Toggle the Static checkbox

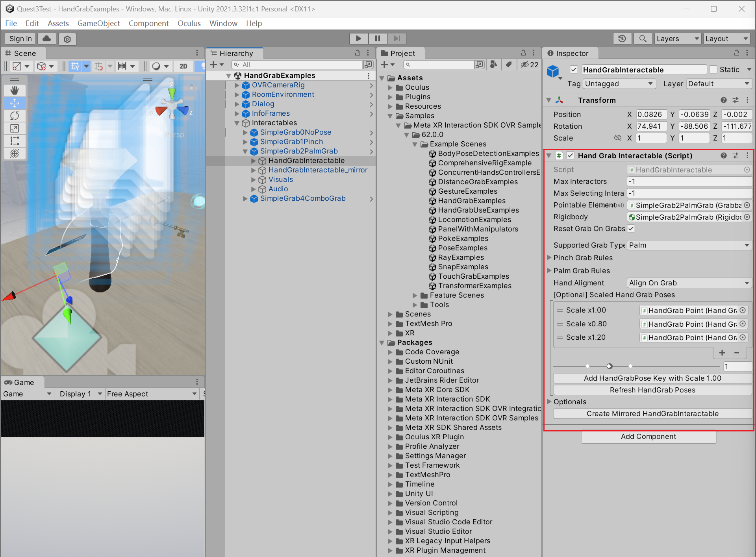tap(713, 70)
